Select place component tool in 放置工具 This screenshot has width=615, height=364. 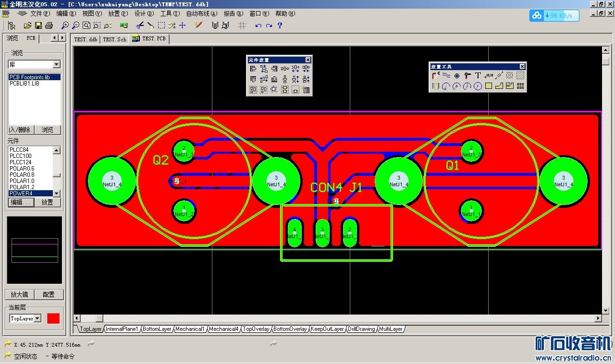[436, 86]
